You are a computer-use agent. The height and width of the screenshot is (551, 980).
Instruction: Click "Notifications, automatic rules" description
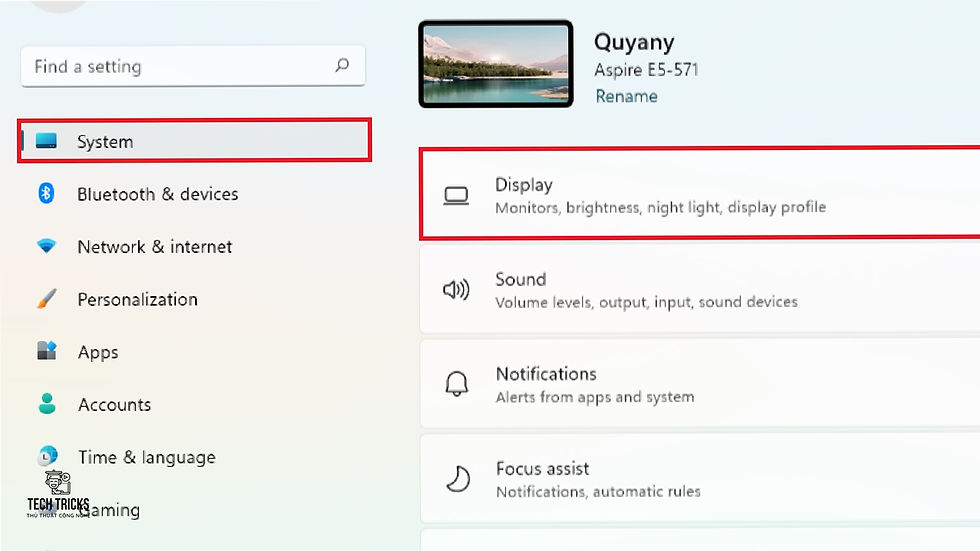(x=598, y=492)
